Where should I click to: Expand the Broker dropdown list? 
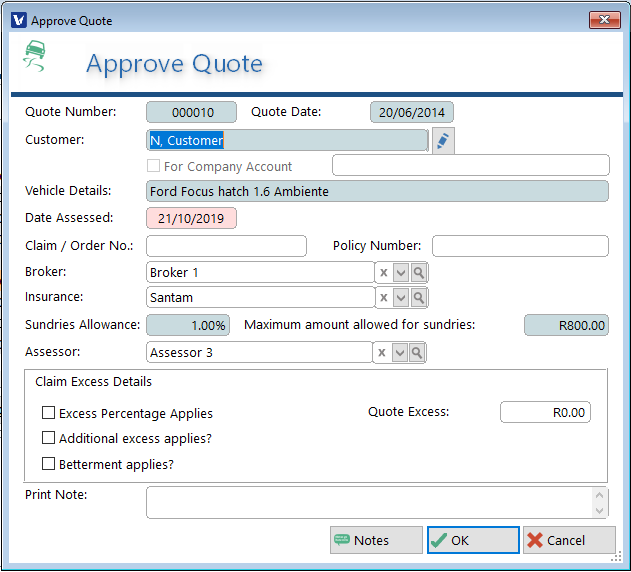(400, 272)
